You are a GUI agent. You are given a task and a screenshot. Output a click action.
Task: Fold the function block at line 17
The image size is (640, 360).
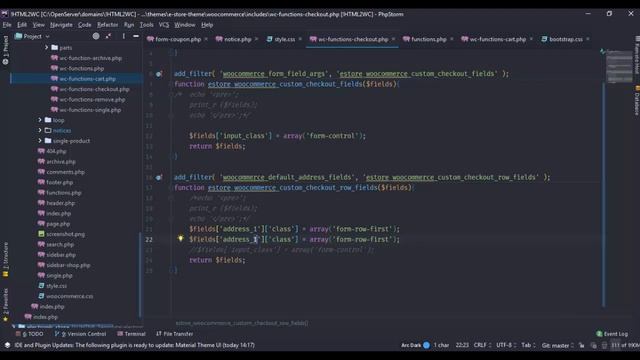coord(171,188)
